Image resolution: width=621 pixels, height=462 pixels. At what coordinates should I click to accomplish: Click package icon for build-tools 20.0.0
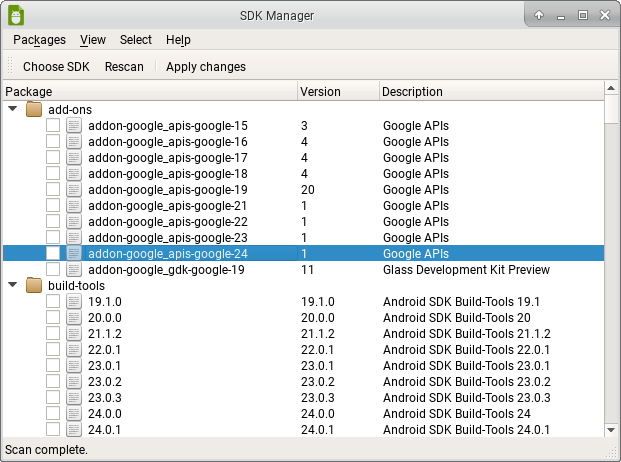pos(74,318)
